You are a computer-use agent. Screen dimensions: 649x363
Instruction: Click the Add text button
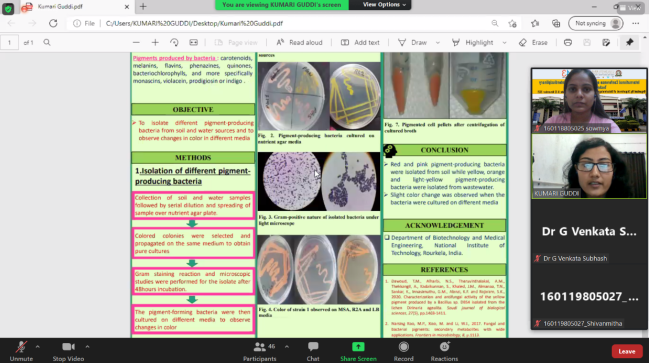coord(360,43)
